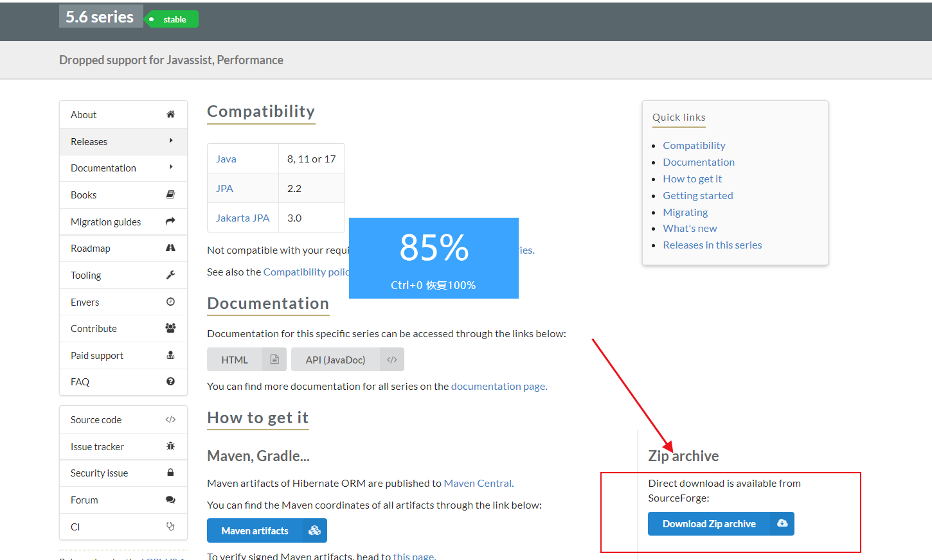Click the cubes icon on Maven artifacts button
The image size is (932, 560).
point(314,530)
